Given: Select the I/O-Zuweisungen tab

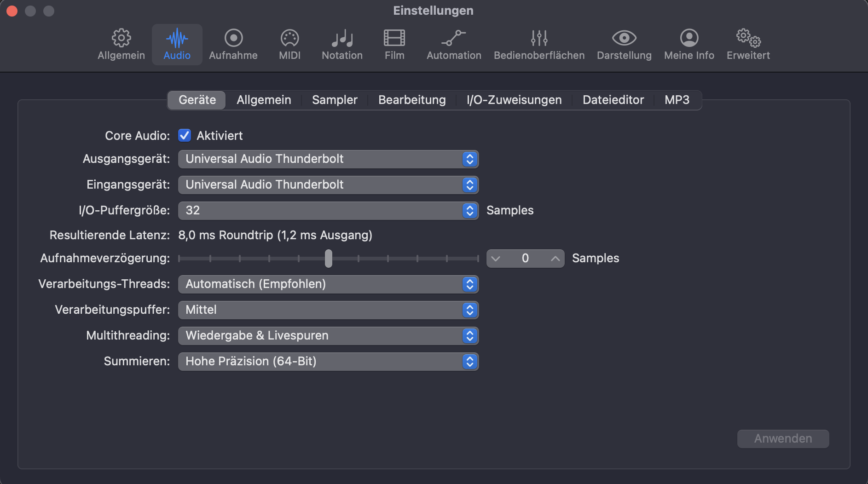Looking at the screenshot, I should (x=514, y=100).
